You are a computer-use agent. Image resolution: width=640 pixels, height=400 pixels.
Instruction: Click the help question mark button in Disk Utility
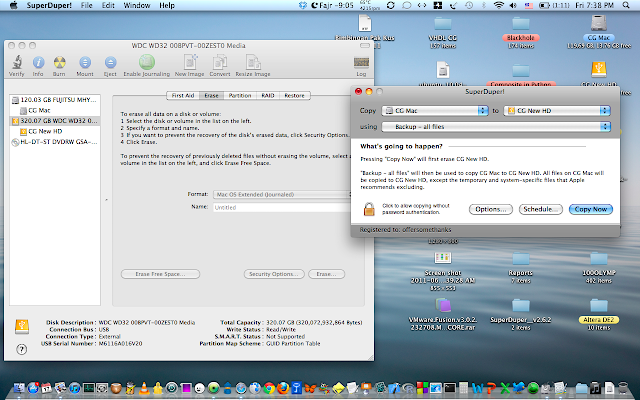tap(22, 349)
